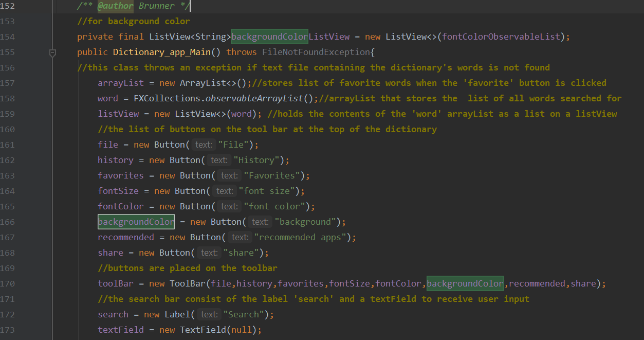Click the 'private' keyword on line 154
The width and height of the screenshot is (644, 340).
point(95,37)
